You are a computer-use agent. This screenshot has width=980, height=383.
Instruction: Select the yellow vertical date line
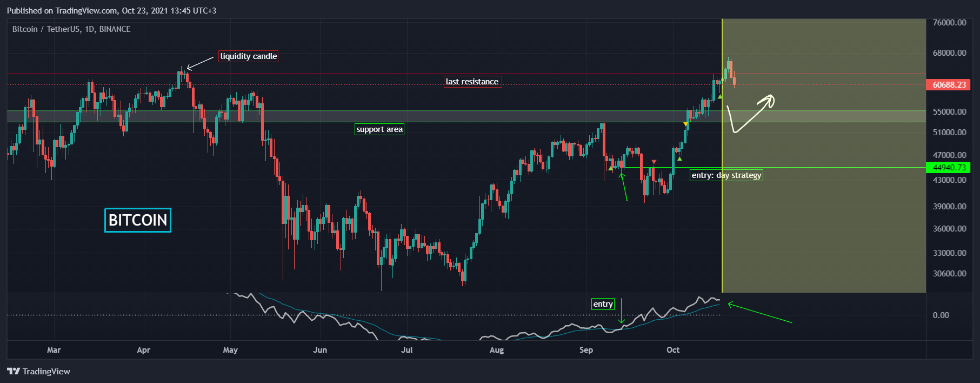tap(722, 156)
